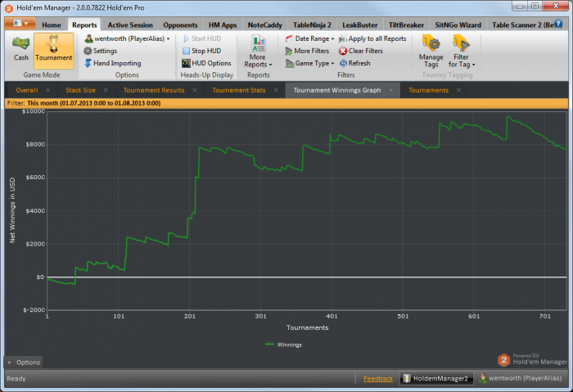Open wentworth PlayerAlias dropdown
Viewport: 573px width, 392px height.
[127, 38]
